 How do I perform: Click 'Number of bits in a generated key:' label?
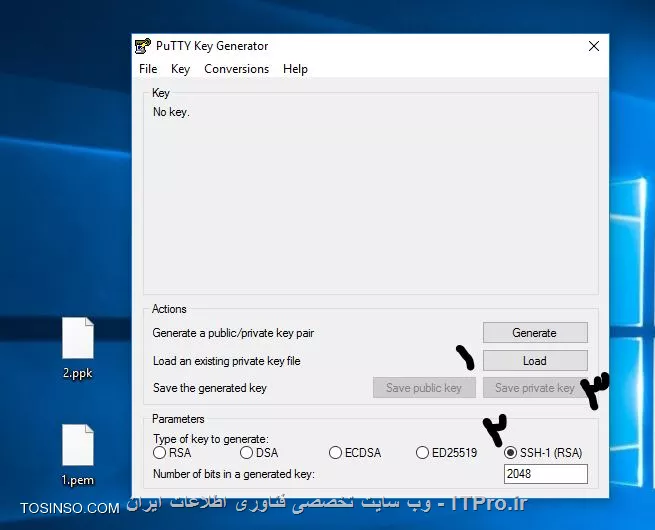pos(234,474)
